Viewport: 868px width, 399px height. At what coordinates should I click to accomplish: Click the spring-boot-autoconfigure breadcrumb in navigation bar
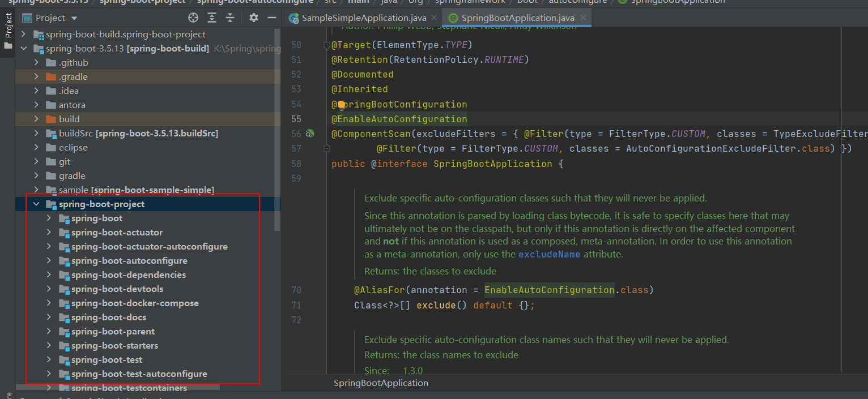click(x=255, y=2)
